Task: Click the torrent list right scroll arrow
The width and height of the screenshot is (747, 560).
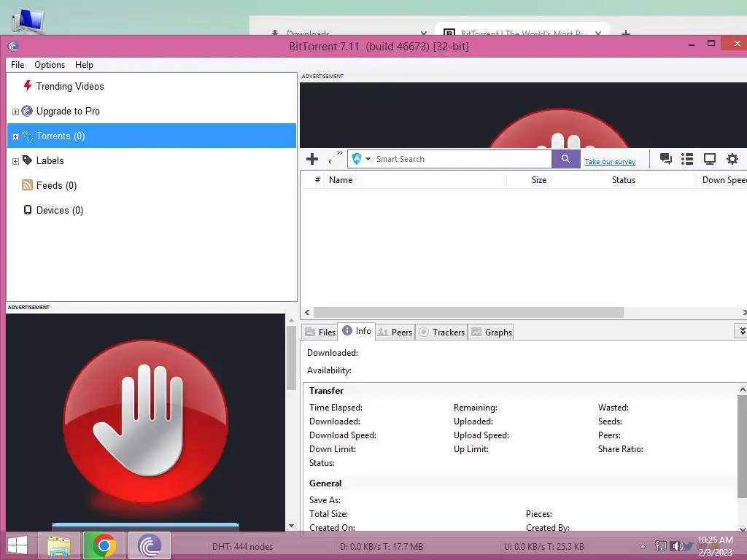Action: 743,312
